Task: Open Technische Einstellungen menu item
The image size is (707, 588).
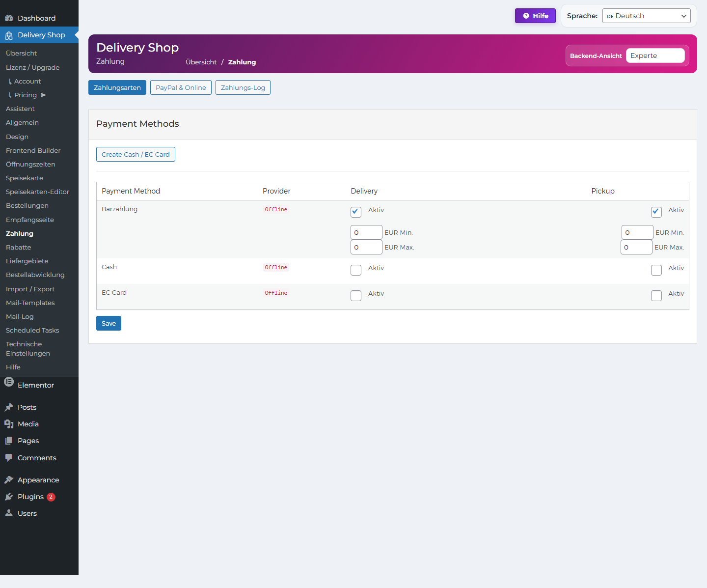Action: tap(28, 349)
